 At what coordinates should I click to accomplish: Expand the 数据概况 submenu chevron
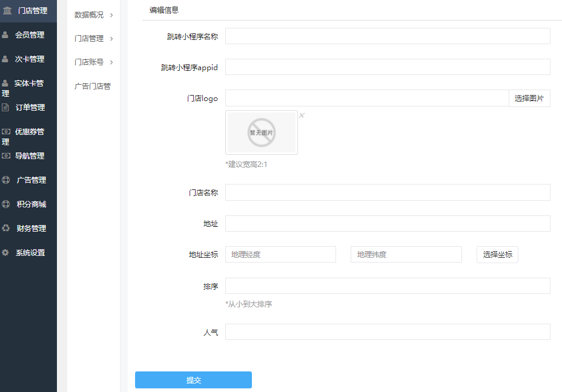pos(111,15)
